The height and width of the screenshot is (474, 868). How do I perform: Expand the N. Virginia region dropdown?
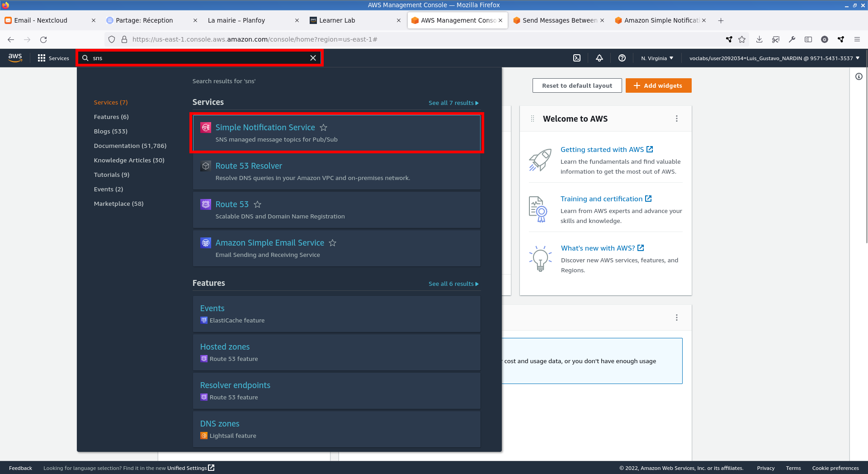point(657,58)
